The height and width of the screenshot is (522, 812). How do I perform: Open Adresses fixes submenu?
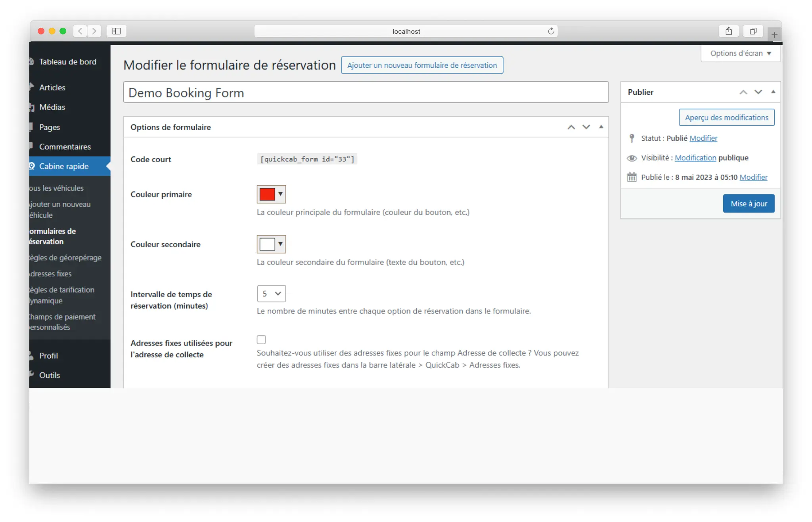[51, 274]
